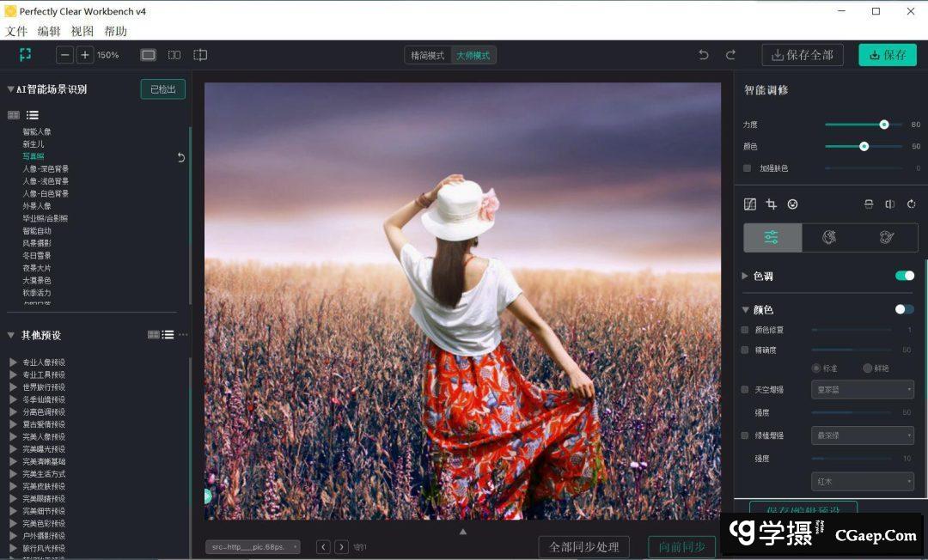Screen dimensions: 928x560
Task: Click the 保存全部 button
Action: click(802, 55)
